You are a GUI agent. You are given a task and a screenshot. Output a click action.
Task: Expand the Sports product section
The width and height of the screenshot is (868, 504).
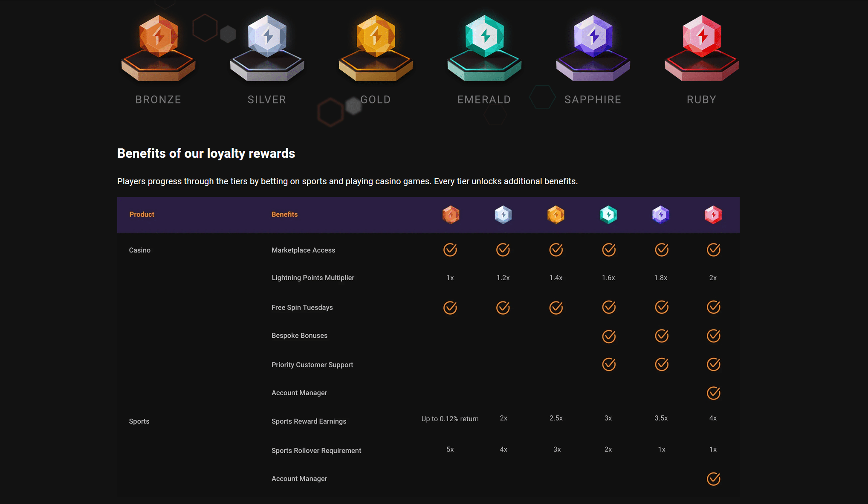click(139, 421)
